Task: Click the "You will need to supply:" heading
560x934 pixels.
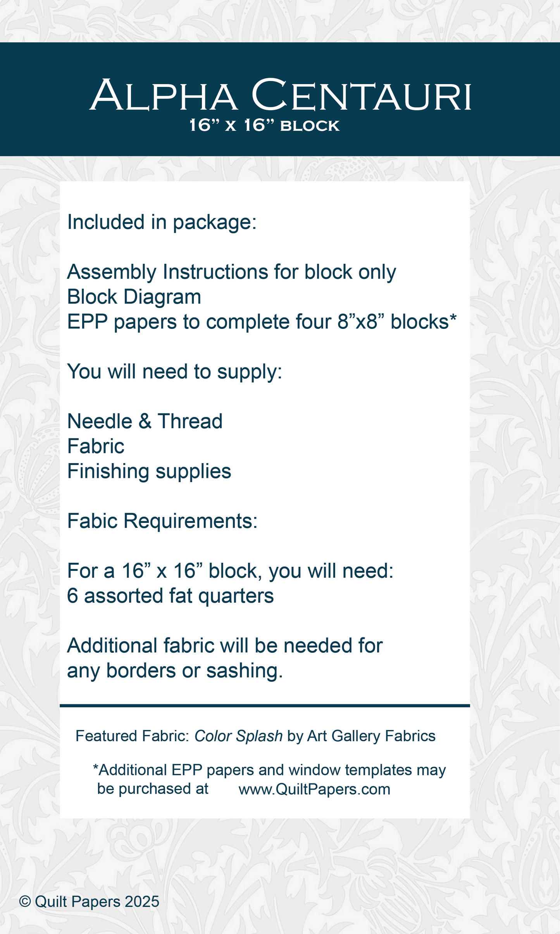Action: 174,372
